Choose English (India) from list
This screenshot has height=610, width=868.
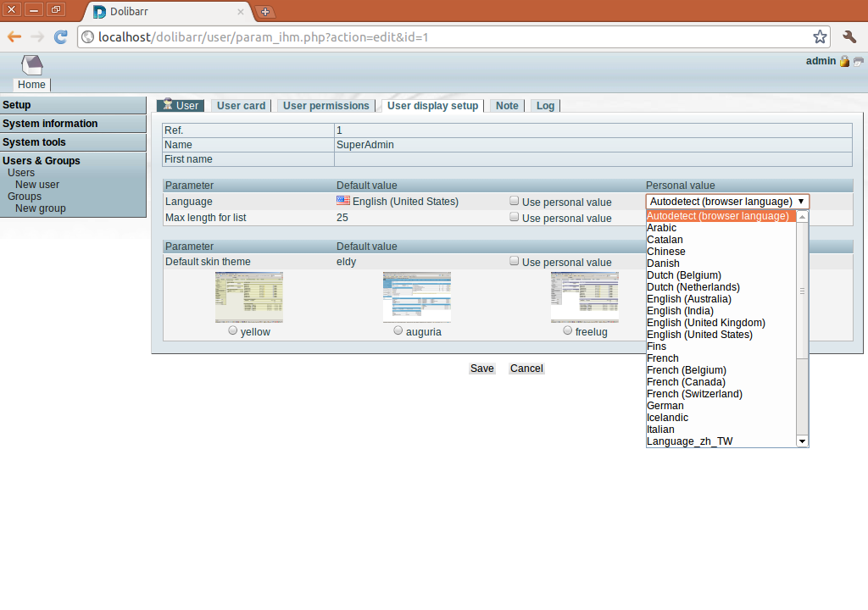[721, 311]
